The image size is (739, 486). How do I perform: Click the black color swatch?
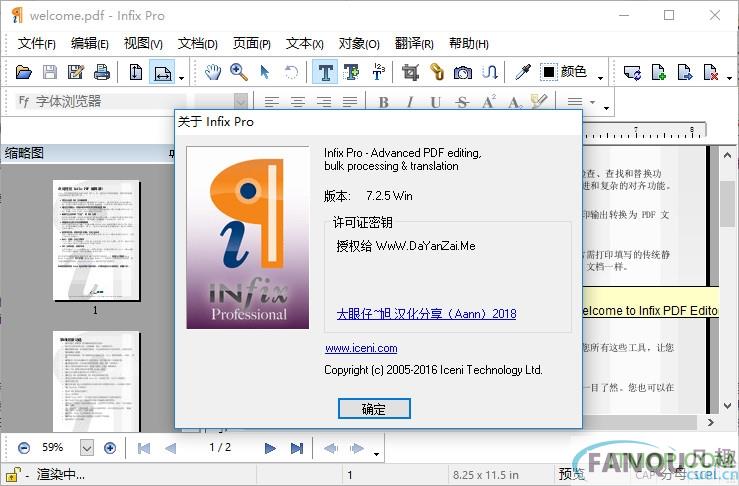tap(549, 72)
